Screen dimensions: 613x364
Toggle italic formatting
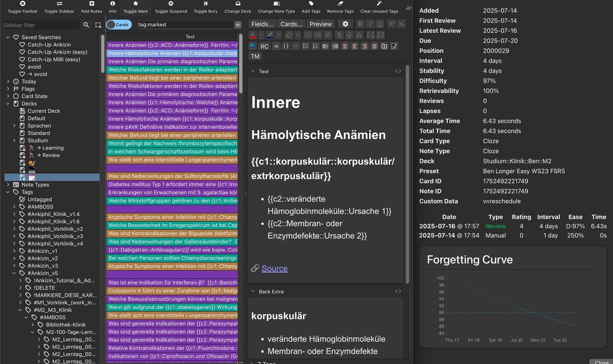(370, 24)
